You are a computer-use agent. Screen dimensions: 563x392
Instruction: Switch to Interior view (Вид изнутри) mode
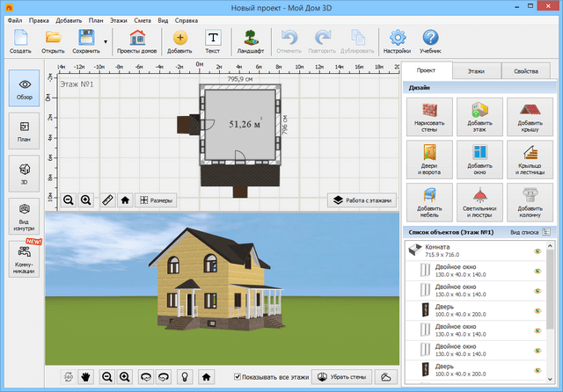[x=24, y=214]
